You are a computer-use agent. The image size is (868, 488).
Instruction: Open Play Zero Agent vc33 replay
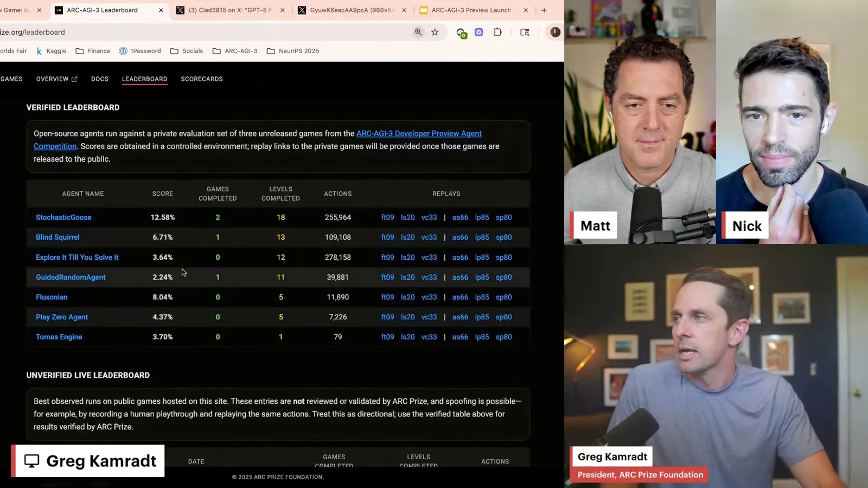(x=429, y=317)
